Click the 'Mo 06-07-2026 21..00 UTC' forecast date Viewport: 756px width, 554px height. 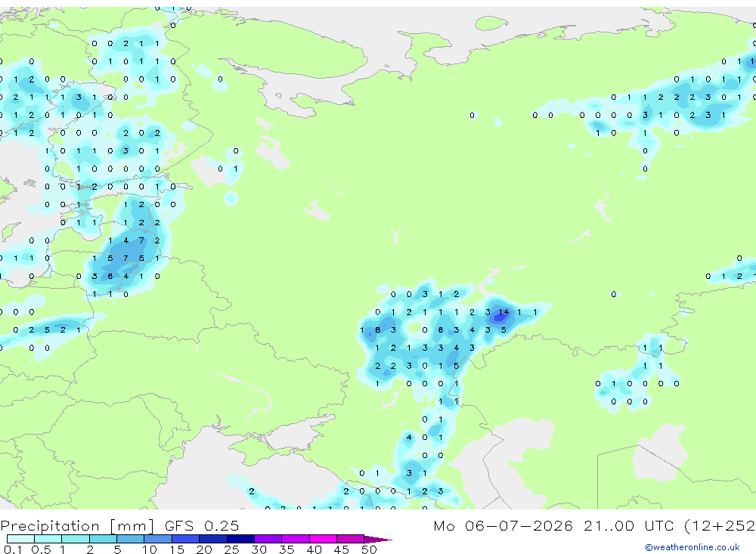coord(553,525)
